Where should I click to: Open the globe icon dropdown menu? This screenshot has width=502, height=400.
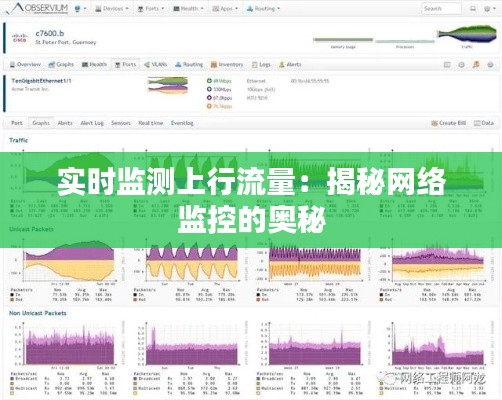[x=80, y=9]
